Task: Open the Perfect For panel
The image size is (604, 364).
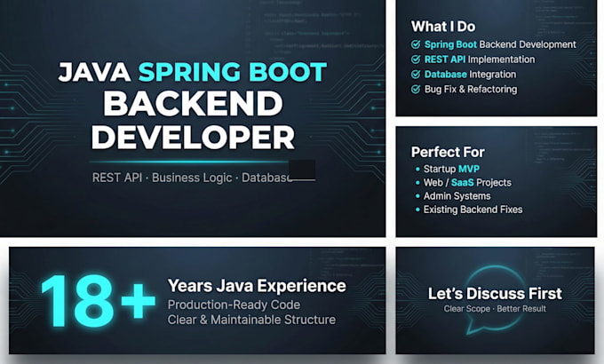Action: (x=497, y=181)
